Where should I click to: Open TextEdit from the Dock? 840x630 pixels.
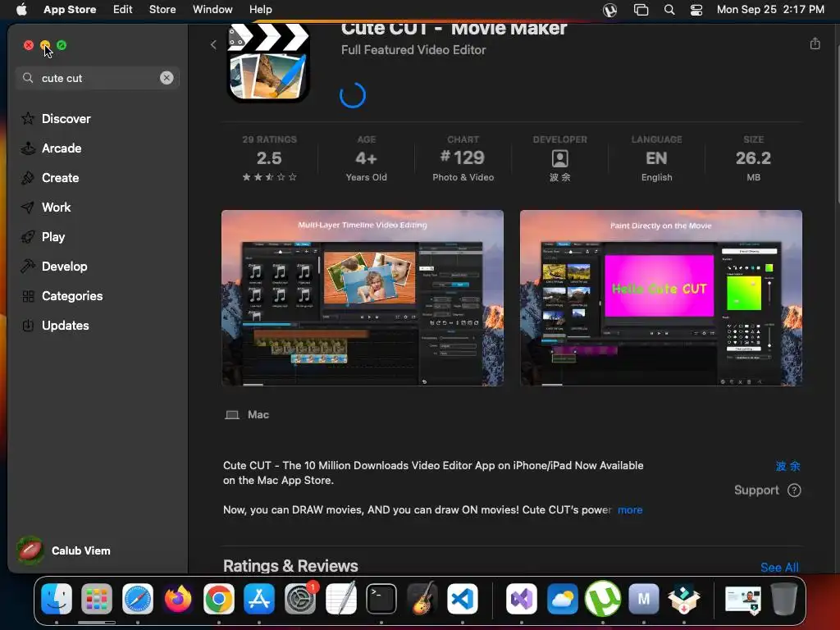coord(340,598)
